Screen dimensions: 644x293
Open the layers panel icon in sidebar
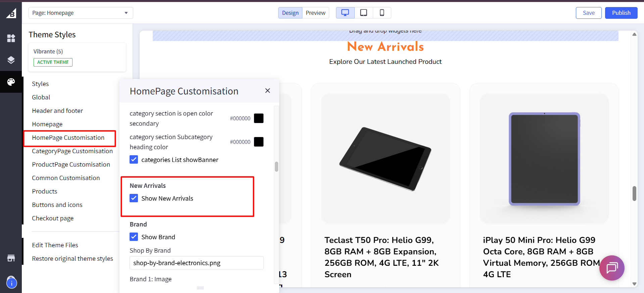click(11, 60)
